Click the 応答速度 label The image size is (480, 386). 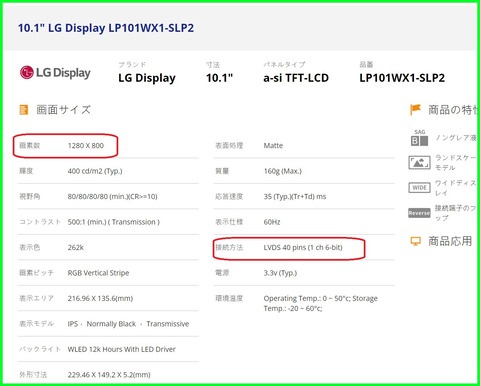coord(229,197)
